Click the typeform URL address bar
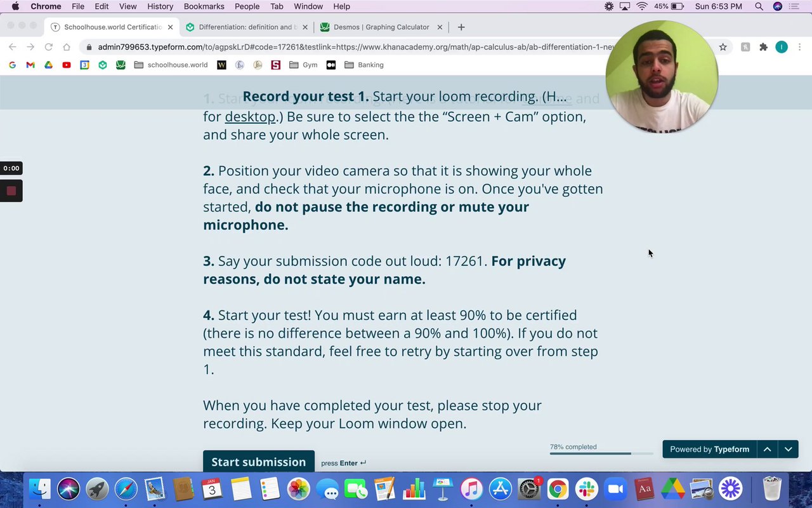812x508 pixels. pyautogui.click(x=355, y=47)
